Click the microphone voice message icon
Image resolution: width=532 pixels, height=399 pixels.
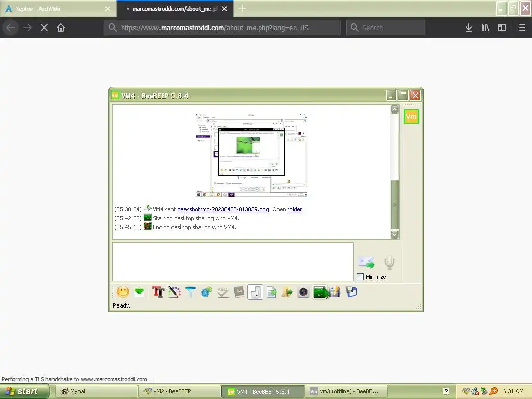click(x=390, y=262)
